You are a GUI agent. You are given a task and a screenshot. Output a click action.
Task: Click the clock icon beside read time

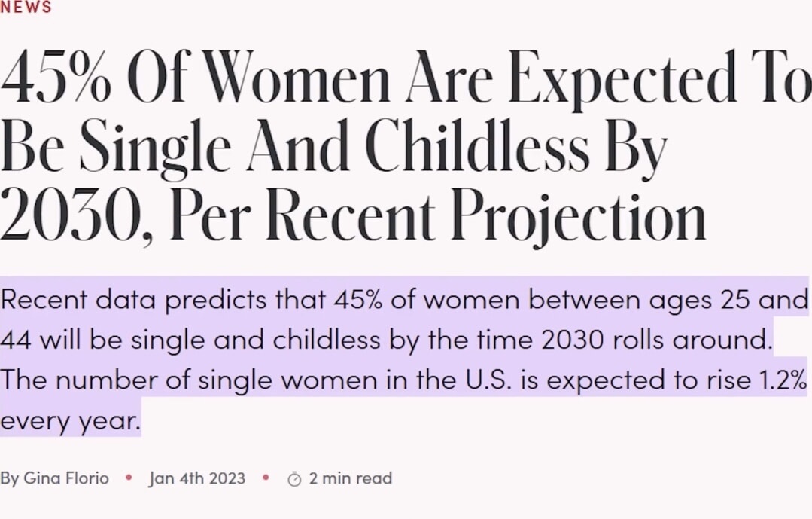294,479
